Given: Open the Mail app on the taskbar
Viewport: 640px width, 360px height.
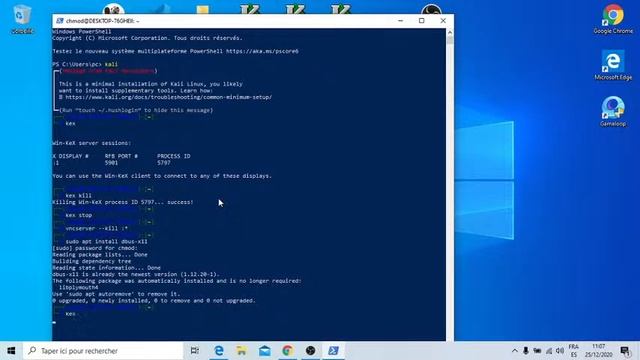Looking at the screenshot, I should 264,351.
